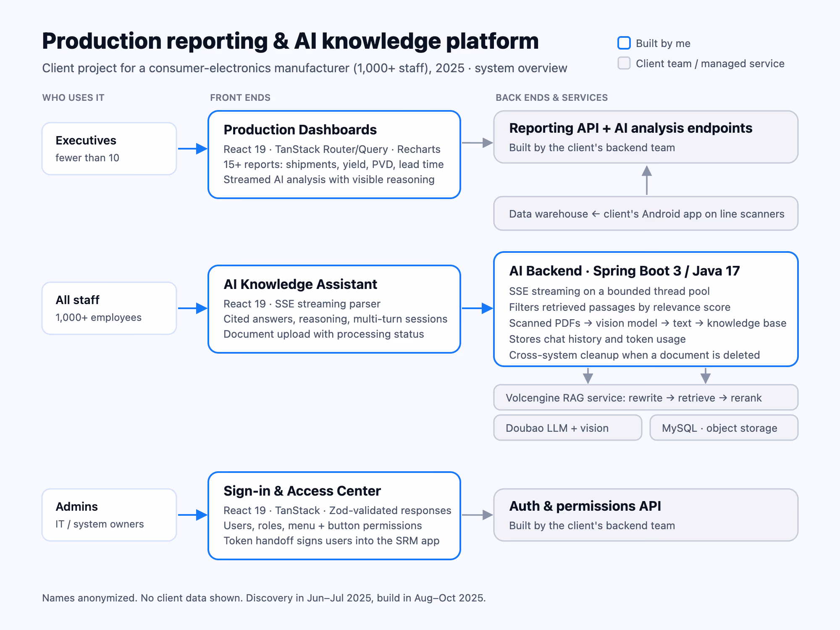Click the 'All staff' user card

(109, 308)
